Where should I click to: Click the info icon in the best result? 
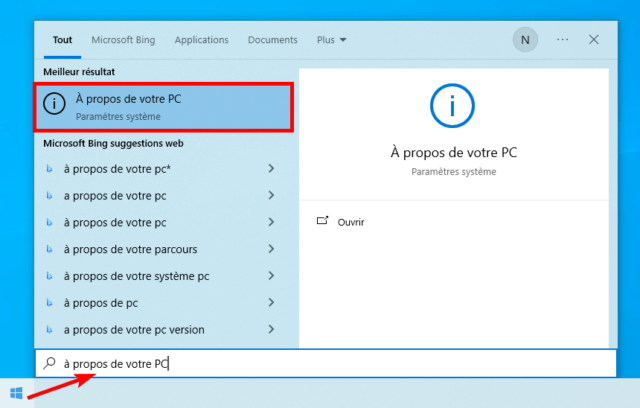coord(55,107)
